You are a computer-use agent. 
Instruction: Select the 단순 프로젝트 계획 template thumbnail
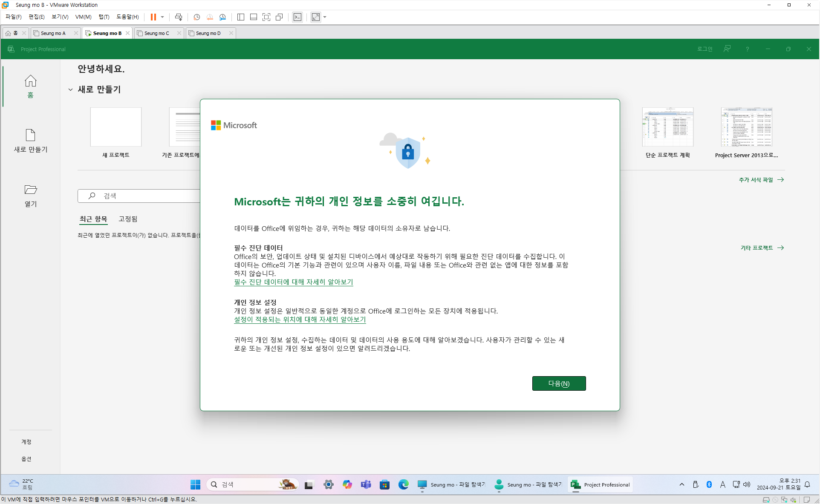coord(667,127)
